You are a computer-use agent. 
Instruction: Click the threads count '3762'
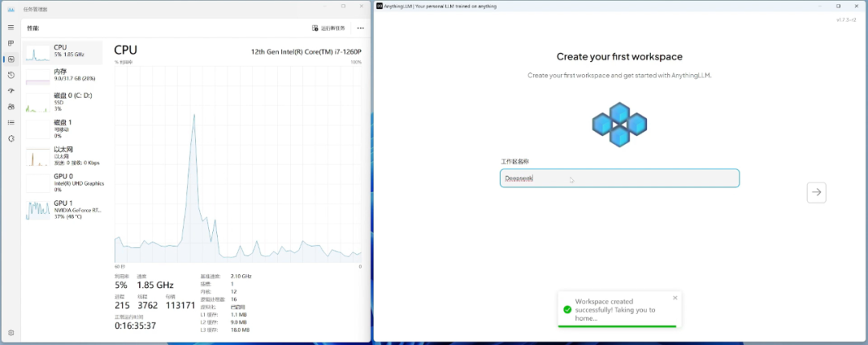click(x=148, y=305)
